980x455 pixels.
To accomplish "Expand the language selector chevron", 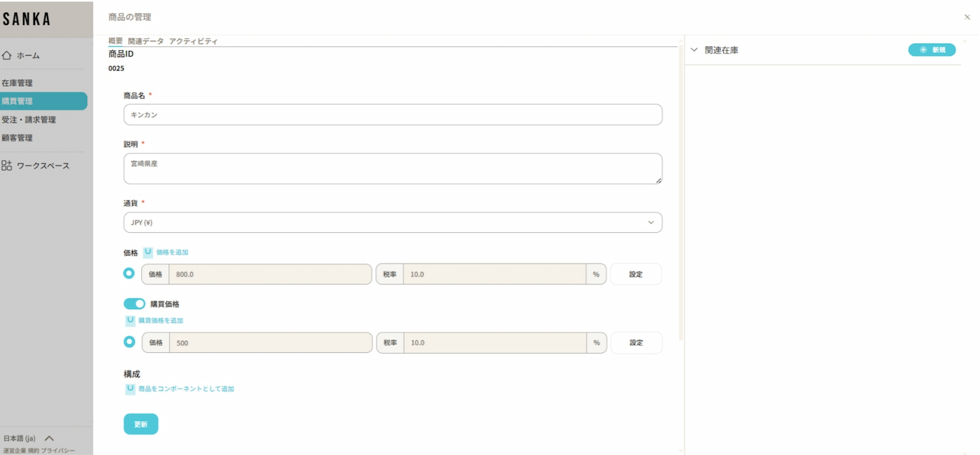I will (x=49, y=438).
